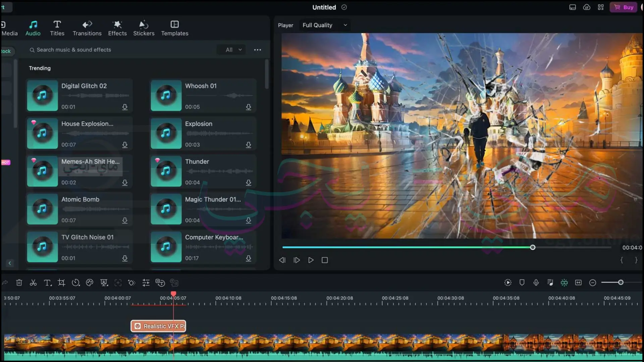Open the Transitions tab
This screenshot has height=362, width=644.
(87, 28)
